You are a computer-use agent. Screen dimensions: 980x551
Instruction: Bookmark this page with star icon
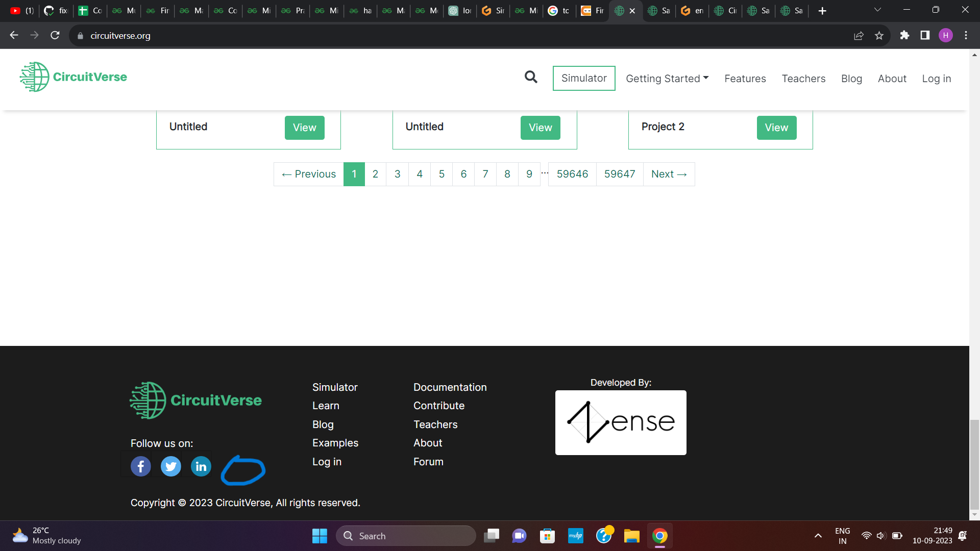(x=879, y=36)
